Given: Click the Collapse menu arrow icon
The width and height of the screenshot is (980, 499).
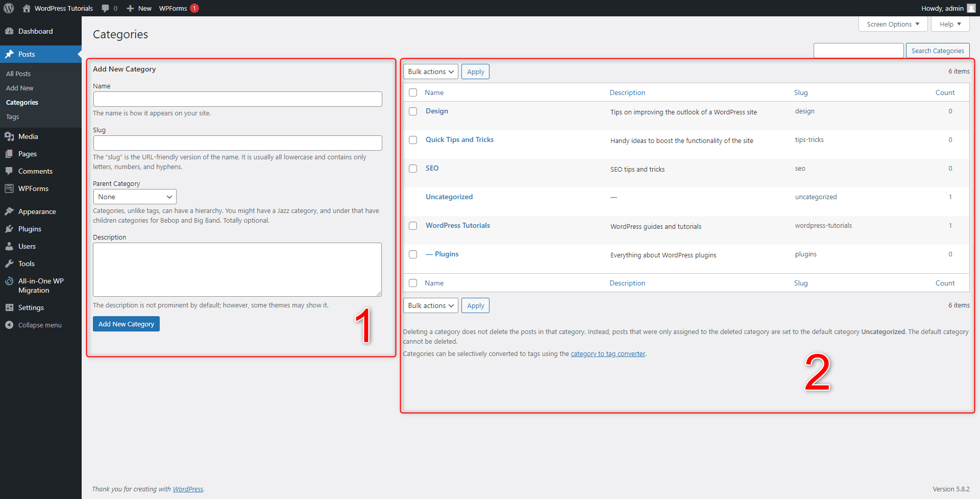Looking at the screenshot, I should (9, 325).
